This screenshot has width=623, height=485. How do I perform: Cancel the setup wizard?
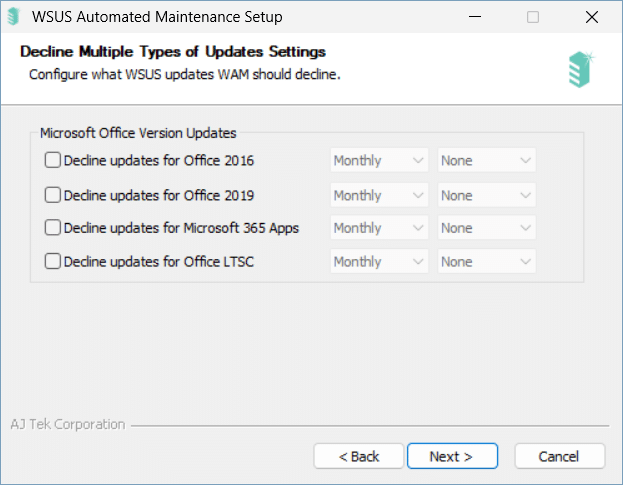click(x=560, y=456)
